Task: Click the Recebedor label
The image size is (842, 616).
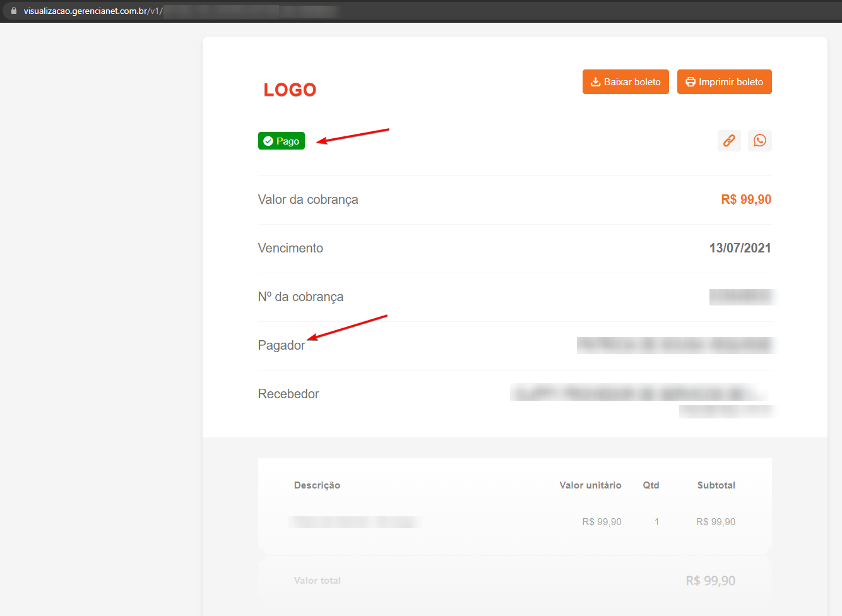Action: tap(288, 394)
